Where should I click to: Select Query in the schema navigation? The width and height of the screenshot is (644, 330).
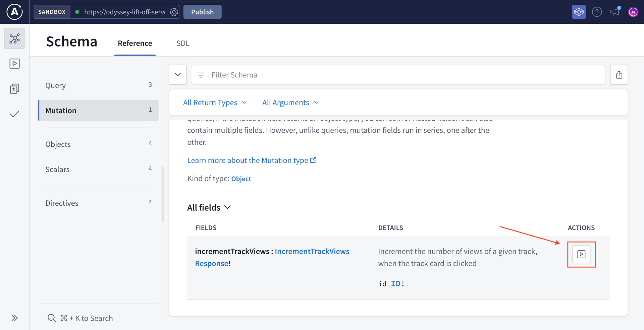click(x=55, y=85)
